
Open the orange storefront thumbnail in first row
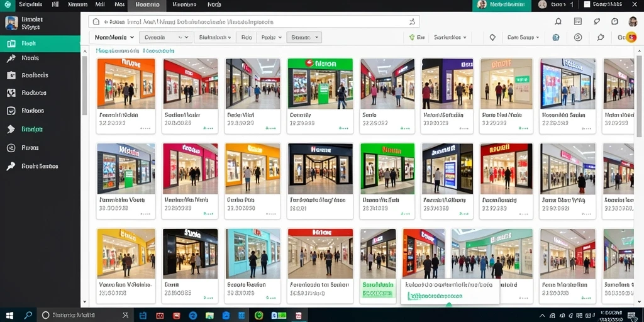[x=126, y=84]
